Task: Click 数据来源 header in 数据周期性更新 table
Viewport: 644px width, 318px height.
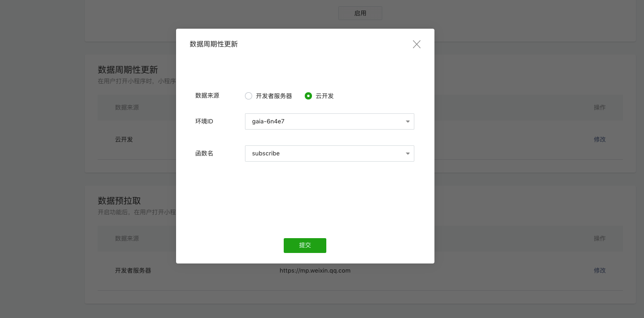Action: pos(127,108)
